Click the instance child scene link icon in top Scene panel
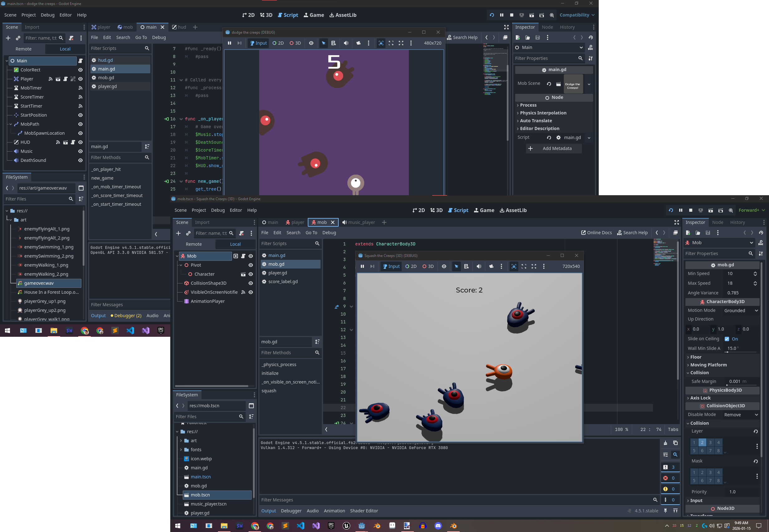The image size is (769, 532). tap(18, 38)
